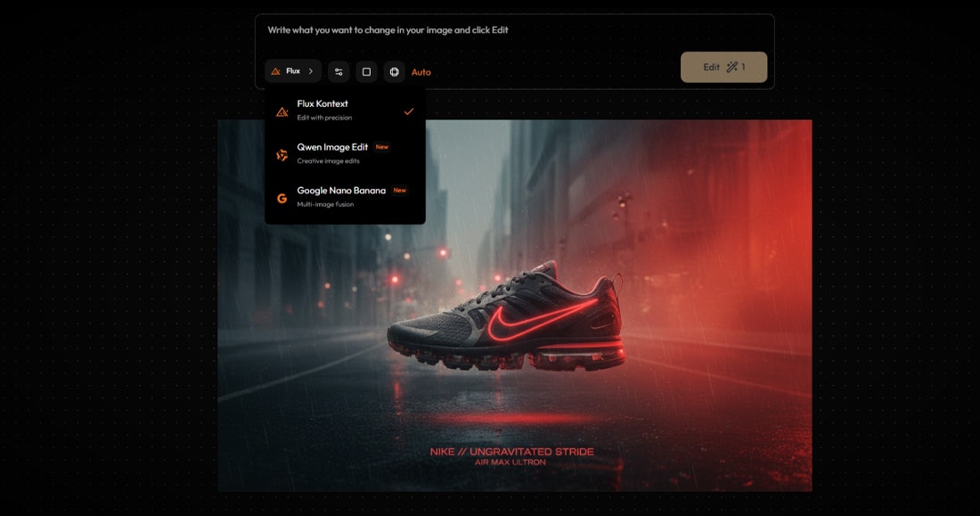Click the New badge beside Google Nano Banana
The image size is (980, 516).
(399, 190)
